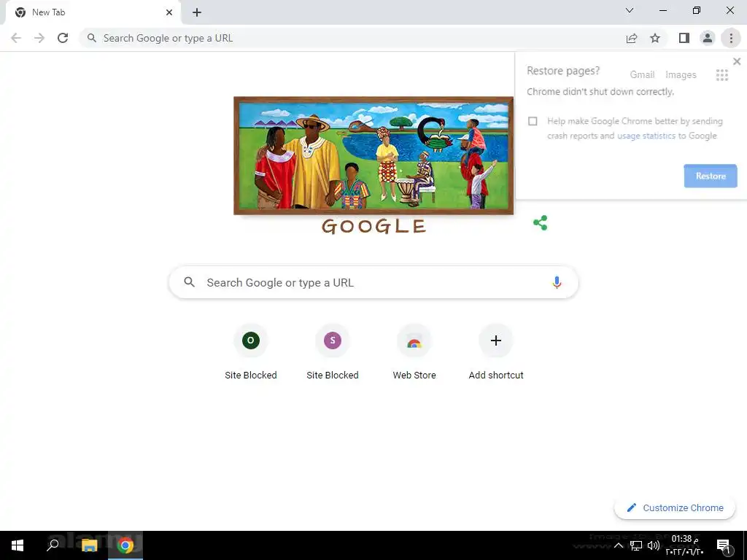
Task: Click the Google search box on the page
Action: [373, 282]
